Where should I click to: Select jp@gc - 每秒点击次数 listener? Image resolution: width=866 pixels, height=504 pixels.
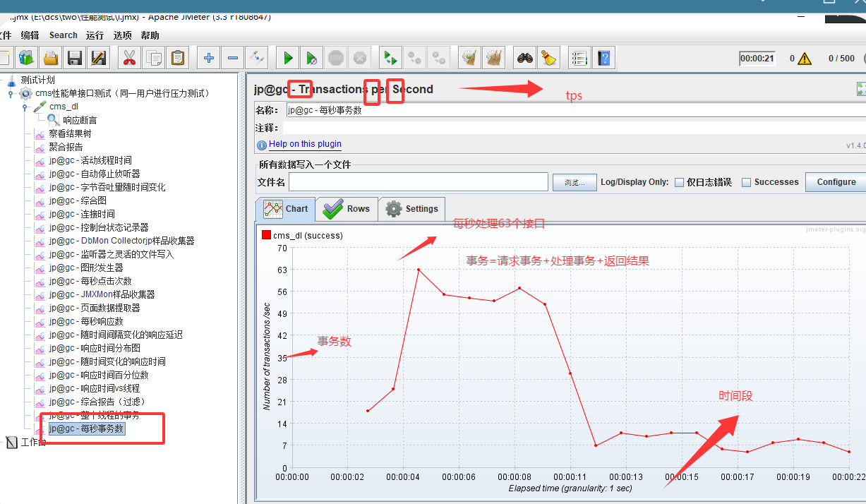90,281
